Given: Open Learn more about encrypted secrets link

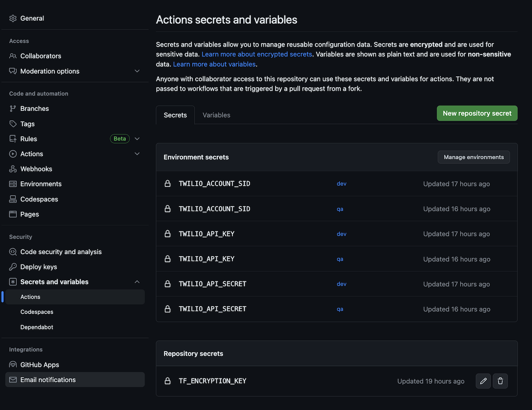Looking at the screenshot, I should 257,54.
